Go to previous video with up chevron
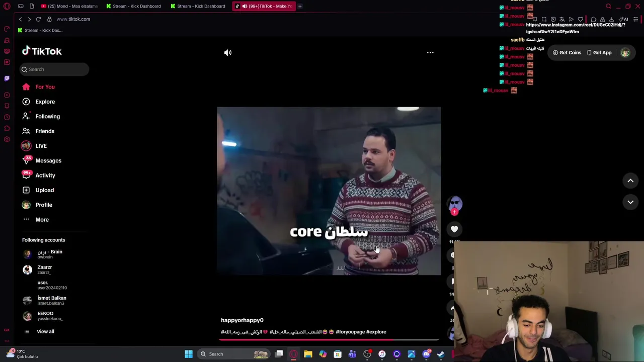This screenshot has width=644, height=362. point(630,180)
